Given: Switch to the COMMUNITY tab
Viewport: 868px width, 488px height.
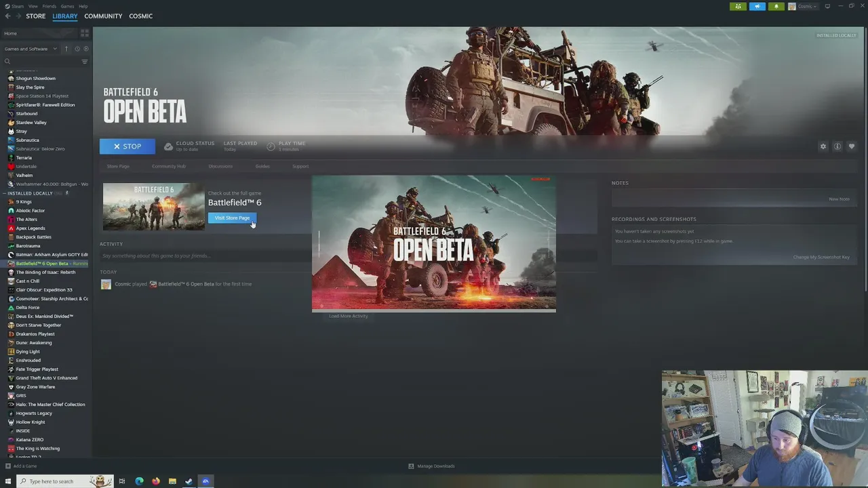Looking at the screenshot, I should pos(103,16).
